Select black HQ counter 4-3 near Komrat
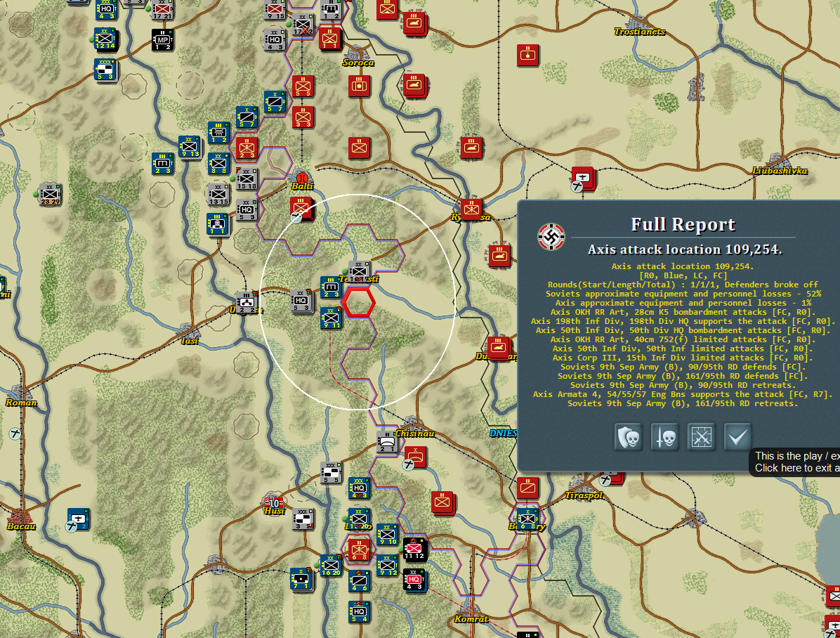This screenshot has height=638, width=840. 414,580
